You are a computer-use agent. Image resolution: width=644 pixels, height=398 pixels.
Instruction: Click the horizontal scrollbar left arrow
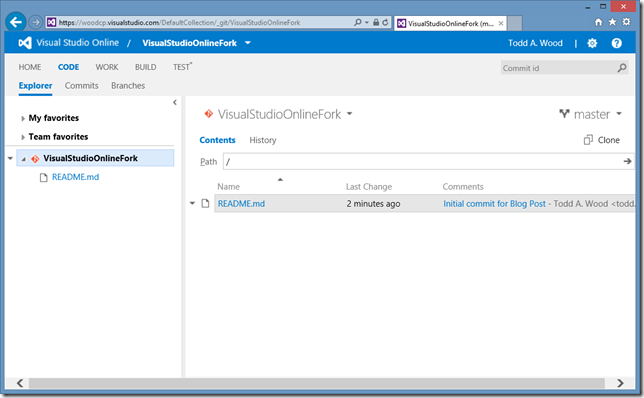click(x=20, y=383)
